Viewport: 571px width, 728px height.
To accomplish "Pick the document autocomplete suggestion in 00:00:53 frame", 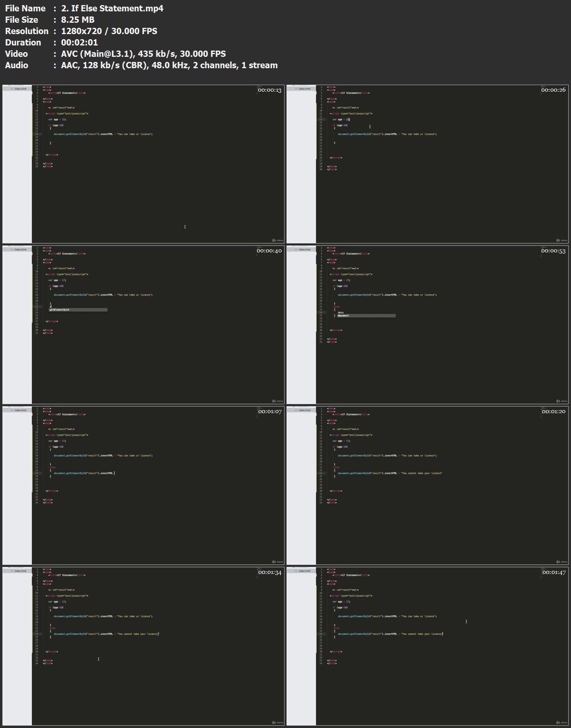I will point(366,316).
